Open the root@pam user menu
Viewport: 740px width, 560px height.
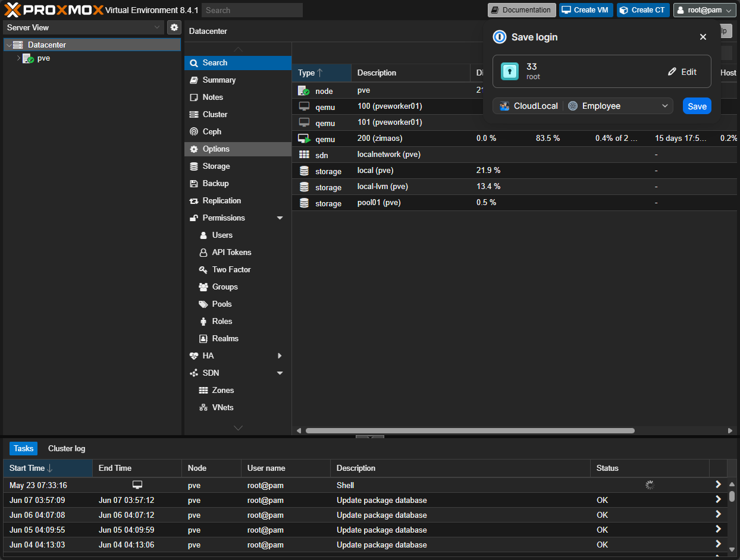[705, 10]
